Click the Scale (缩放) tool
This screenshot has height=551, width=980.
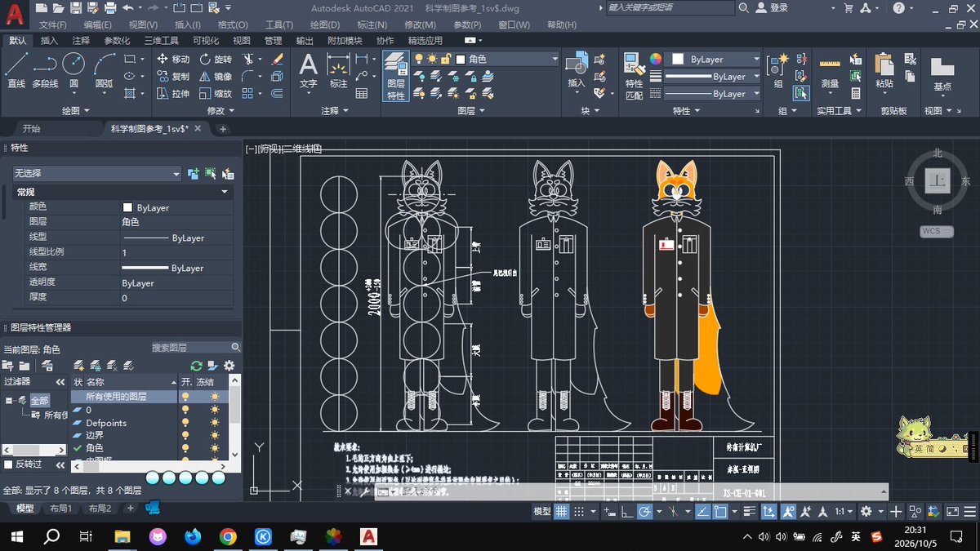click(x=216, y=94)
